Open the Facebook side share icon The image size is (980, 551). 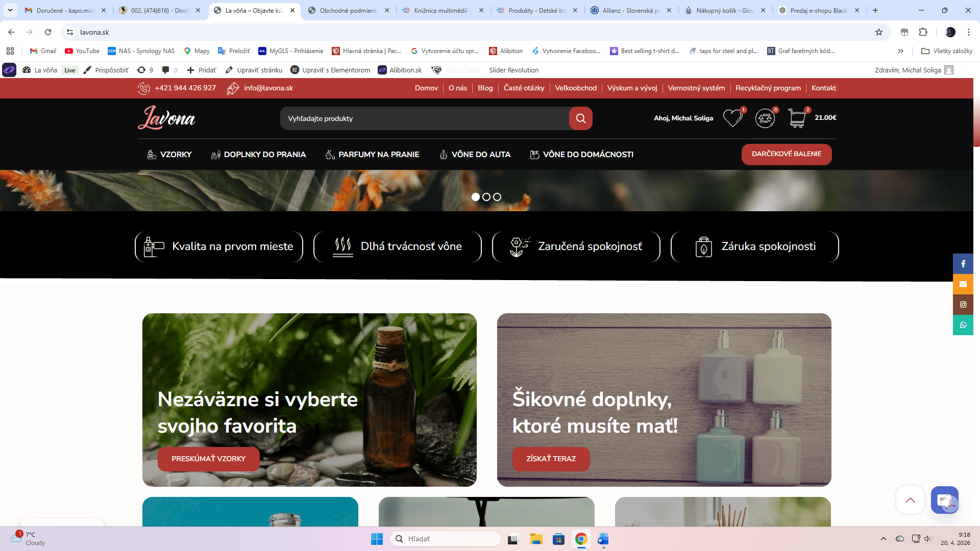pyautogui.click(x=963, y=264)
